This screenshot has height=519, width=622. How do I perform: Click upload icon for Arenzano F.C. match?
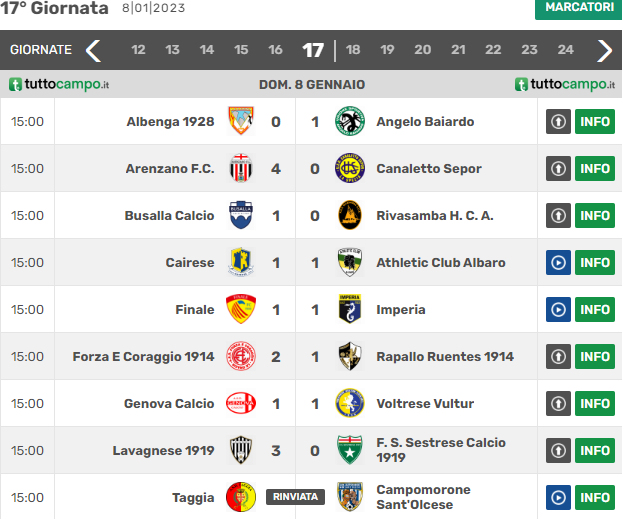pos(558,169)
